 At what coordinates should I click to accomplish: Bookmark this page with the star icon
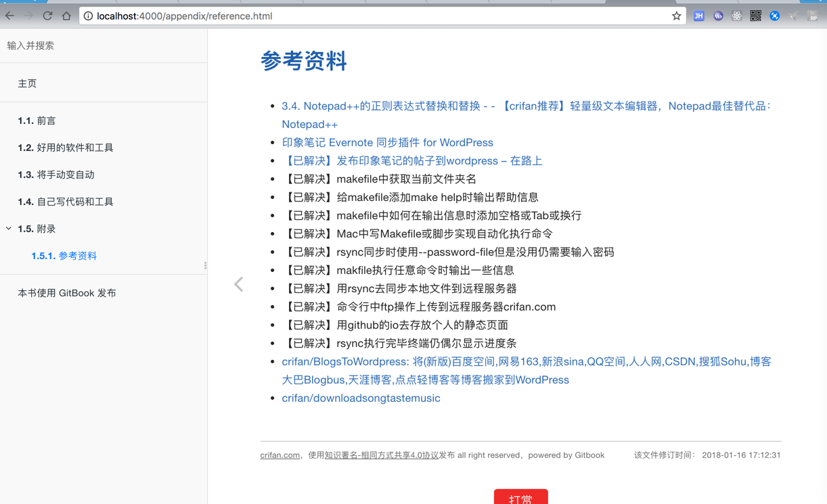click(676, 16)
